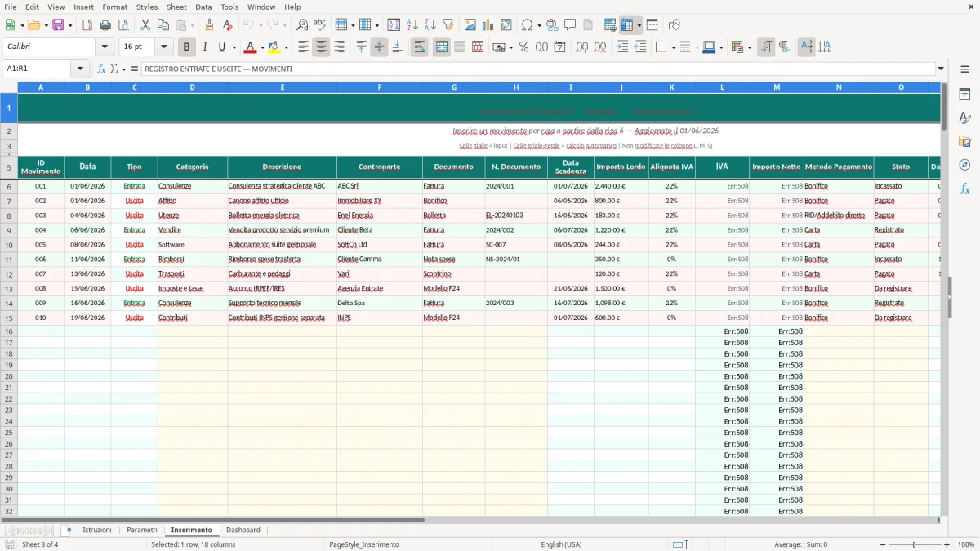This screenshot has height=551, width=980.
Task: Click Delete Decimal Place
Action: [x=599, y=47]
